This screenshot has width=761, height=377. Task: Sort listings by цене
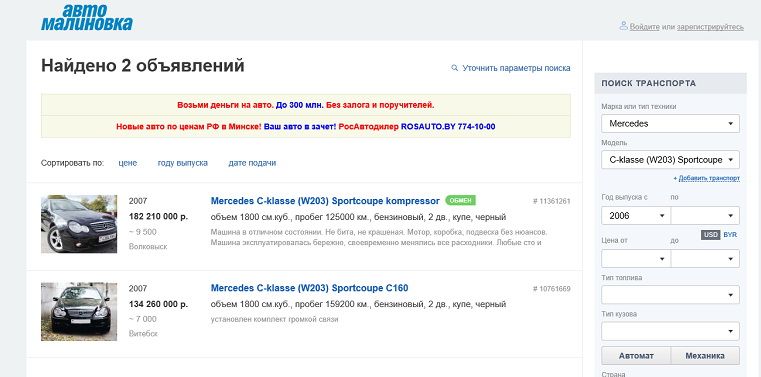tap(128, 163)
